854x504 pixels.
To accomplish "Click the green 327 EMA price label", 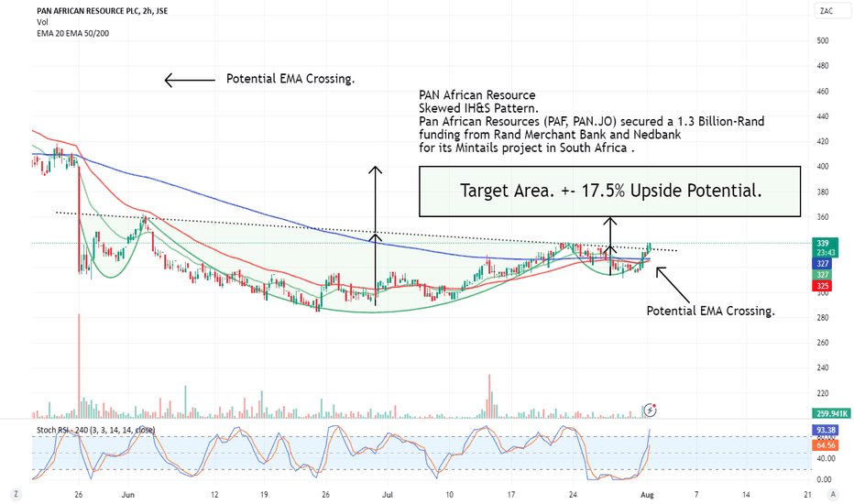I will [823, 275].
